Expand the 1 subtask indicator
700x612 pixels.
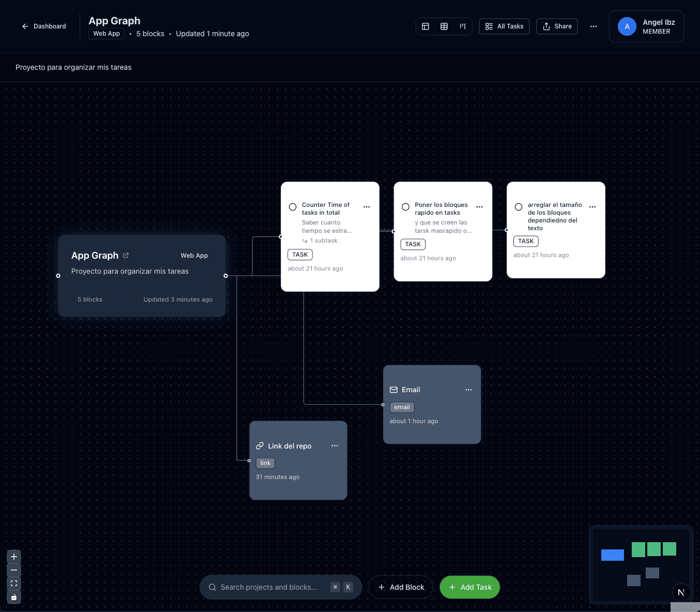(x=320, y=241)
